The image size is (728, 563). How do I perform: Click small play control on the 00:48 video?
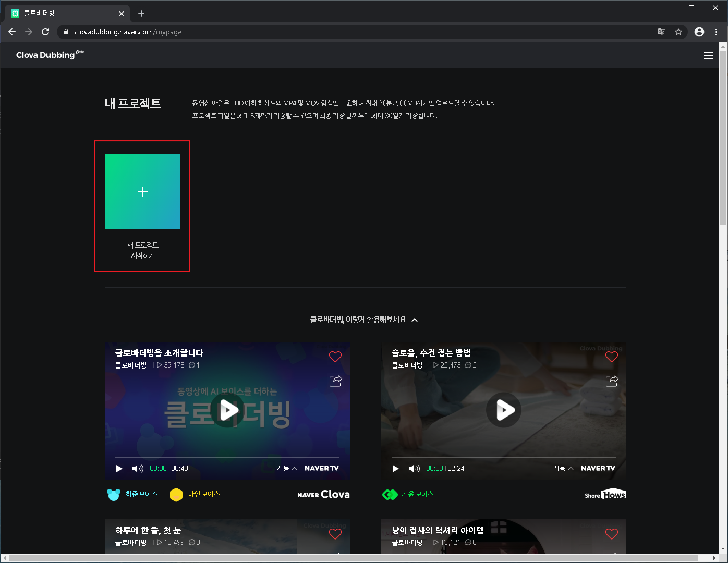pos(119,469)
